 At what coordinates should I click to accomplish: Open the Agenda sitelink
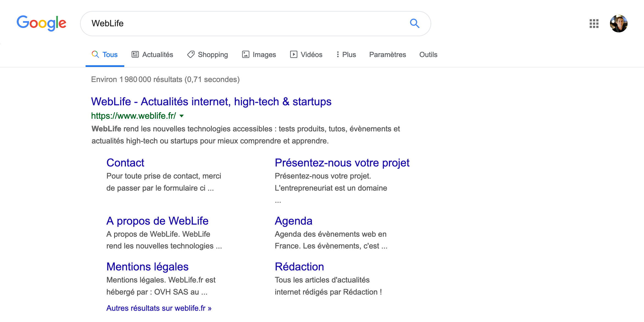pos(293,221)
